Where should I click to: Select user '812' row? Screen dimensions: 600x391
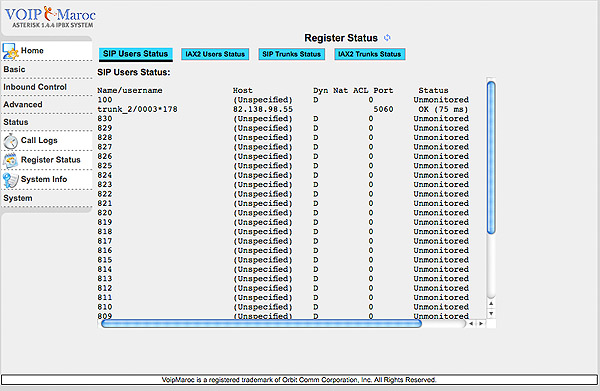[x=283, y=288]
